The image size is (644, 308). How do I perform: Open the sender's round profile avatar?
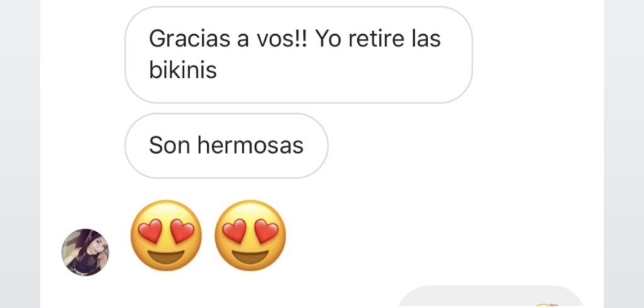click(x=85, y=252)
